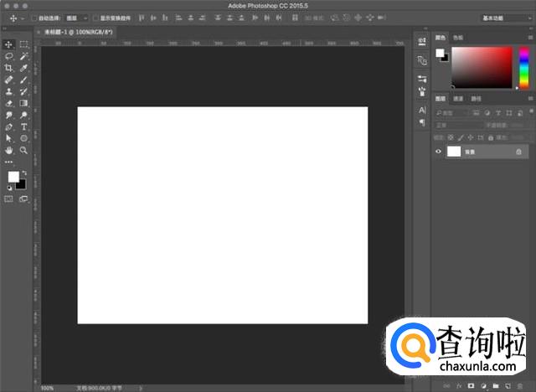
Task: Click the rainbow hue slider strip
Action: (x=523, y=67)
